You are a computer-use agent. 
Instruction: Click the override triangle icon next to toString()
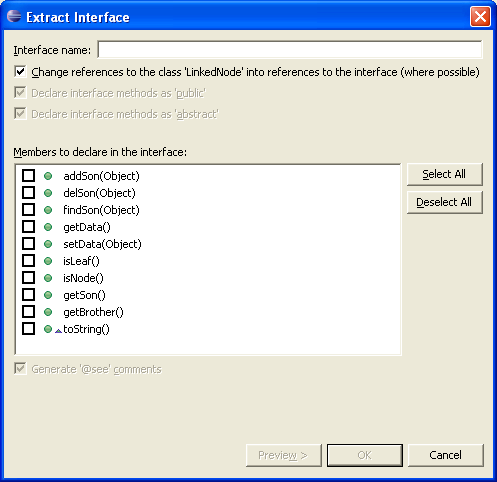click(58, 331)
